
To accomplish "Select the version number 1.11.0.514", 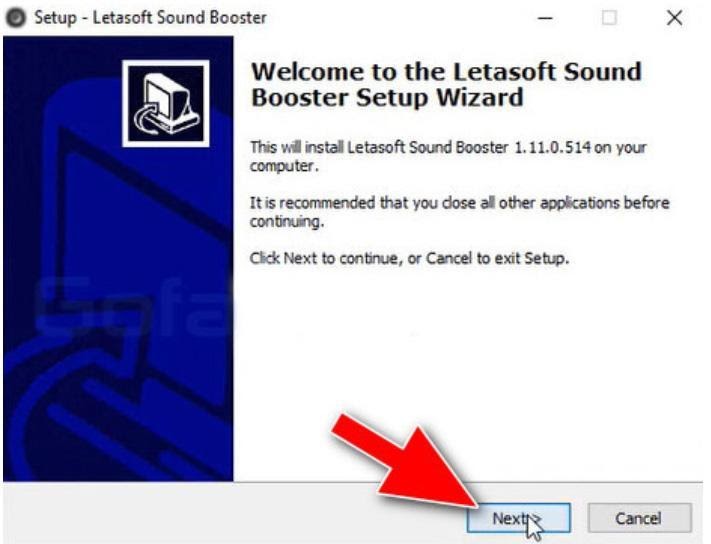I will coord(552,147).
